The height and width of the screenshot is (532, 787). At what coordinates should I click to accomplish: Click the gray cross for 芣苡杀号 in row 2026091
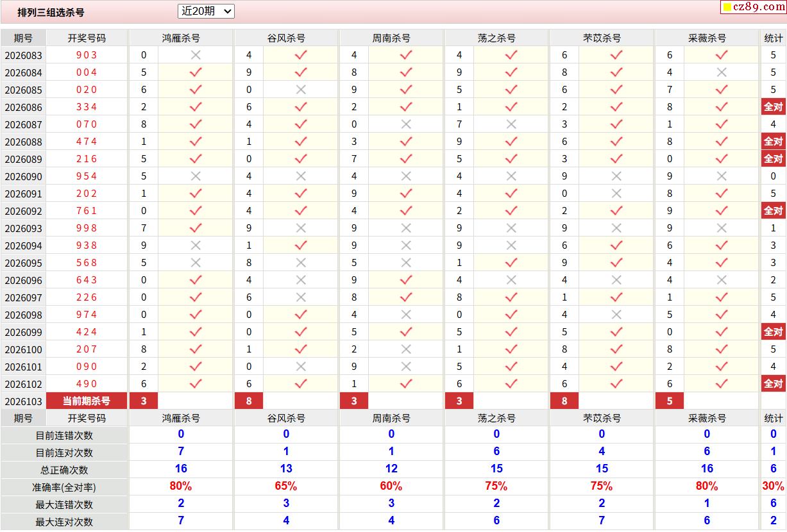point(616,194)
